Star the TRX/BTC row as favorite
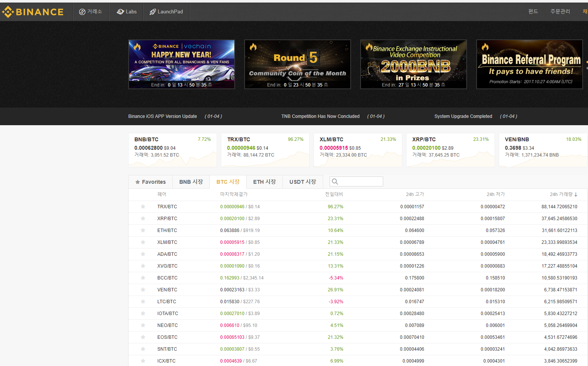The image size is (588, 366). (x=143, y=207)
